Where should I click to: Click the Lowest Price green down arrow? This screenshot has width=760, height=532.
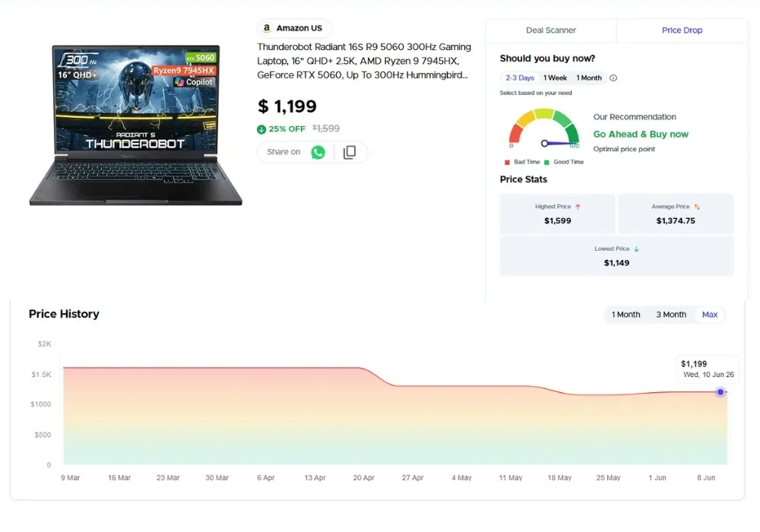click(x=636, y=249)
